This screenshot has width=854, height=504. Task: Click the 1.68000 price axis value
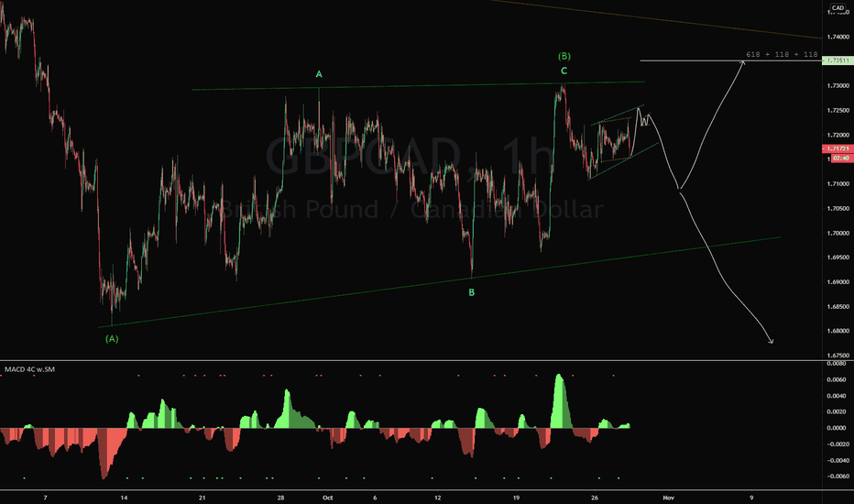click(838, 332)
